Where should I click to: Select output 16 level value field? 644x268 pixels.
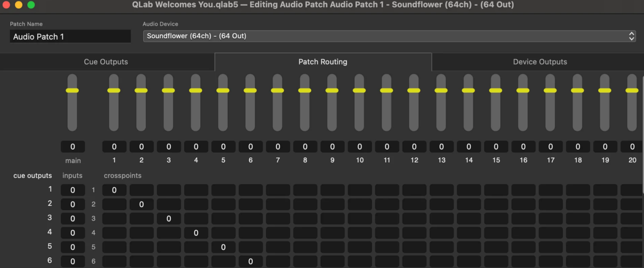[524, 147]
